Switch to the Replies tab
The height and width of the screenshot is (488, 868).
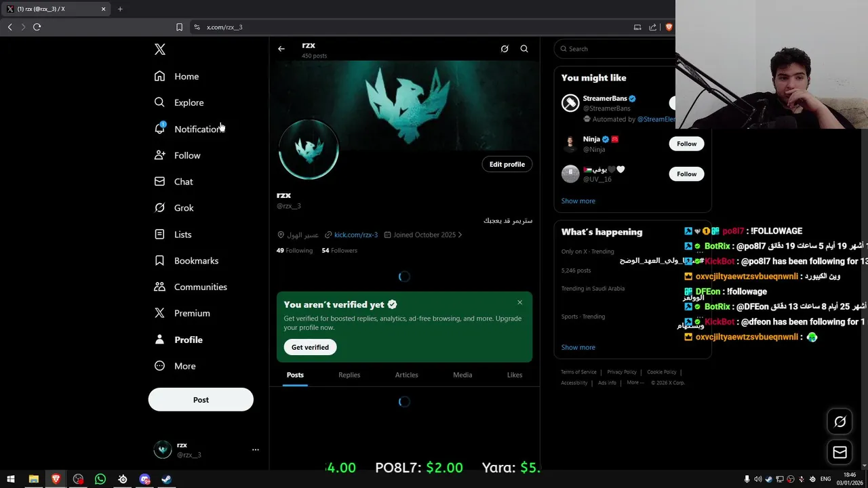(349, 375)
